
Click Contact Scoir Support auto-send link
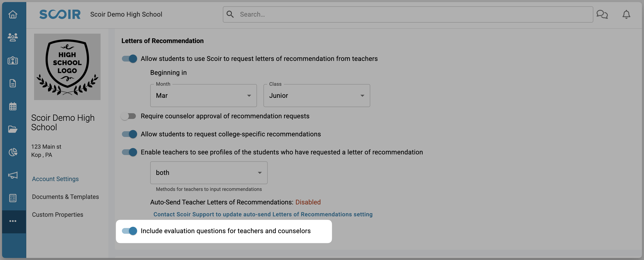coord(263,214)
